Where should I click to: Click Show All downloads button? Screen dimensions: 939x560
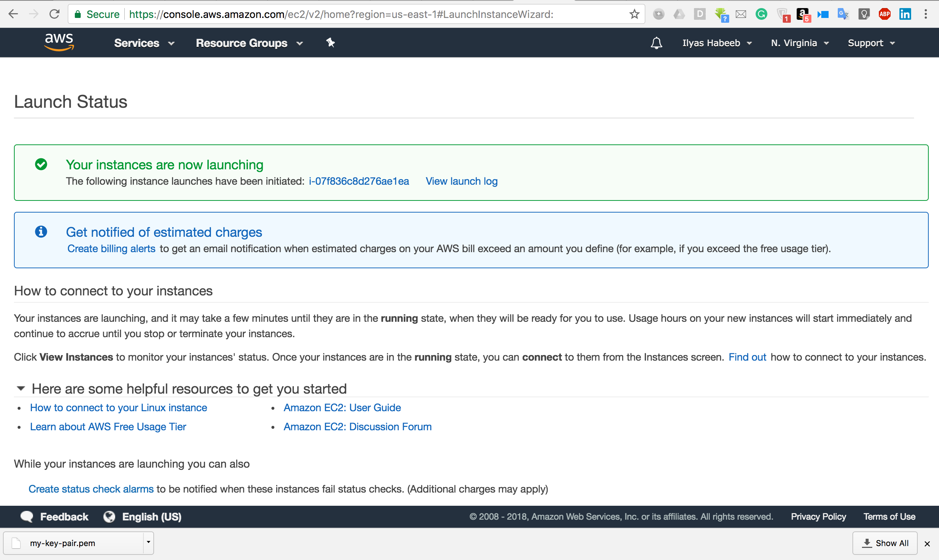click(885, 543)
